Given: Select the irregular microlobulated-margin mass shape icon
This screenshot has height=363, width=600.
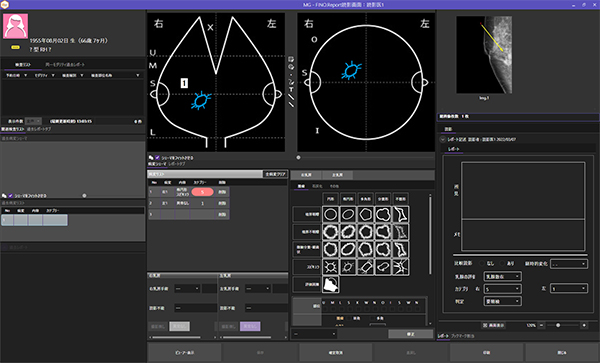Looking at the screenshot, I should [401, 249].
